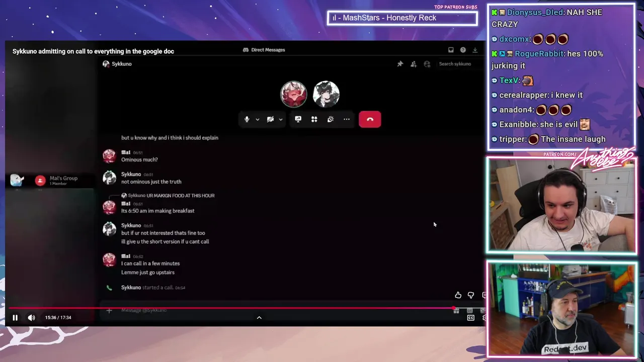644x362 pixels.
Task: Open the soundboard icon in call
Action: pos(330,119)
